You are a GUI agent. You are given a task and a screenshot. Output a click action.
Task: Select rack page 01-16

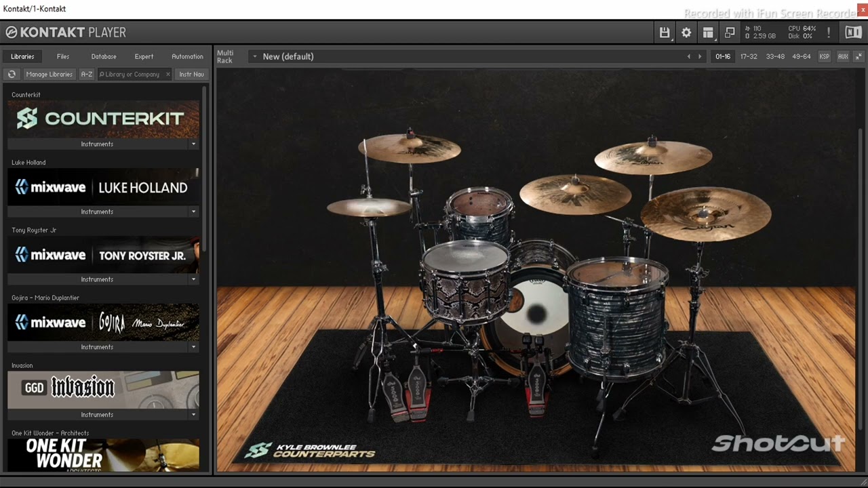click(723, 56)
